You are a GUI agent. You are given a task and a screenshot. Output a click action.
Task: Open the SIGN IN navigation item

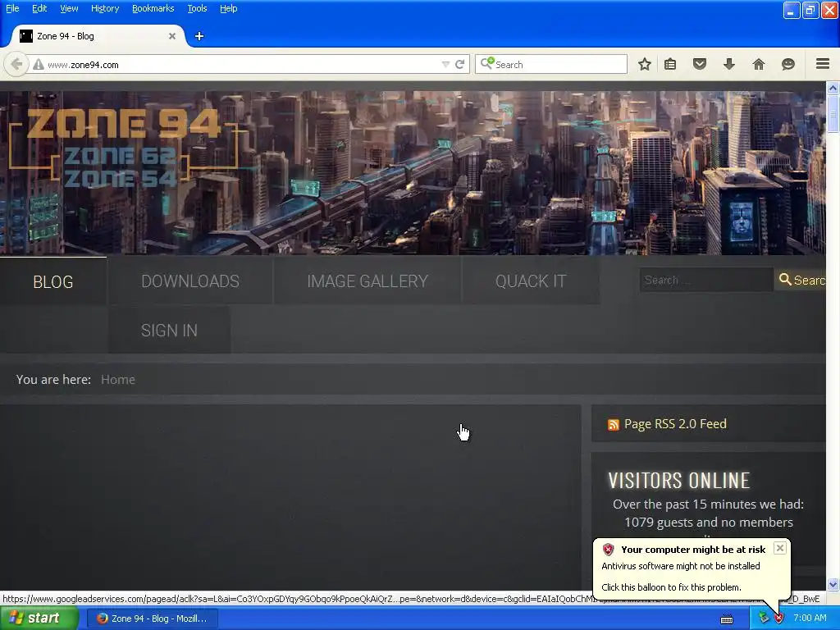coord(169,331)
